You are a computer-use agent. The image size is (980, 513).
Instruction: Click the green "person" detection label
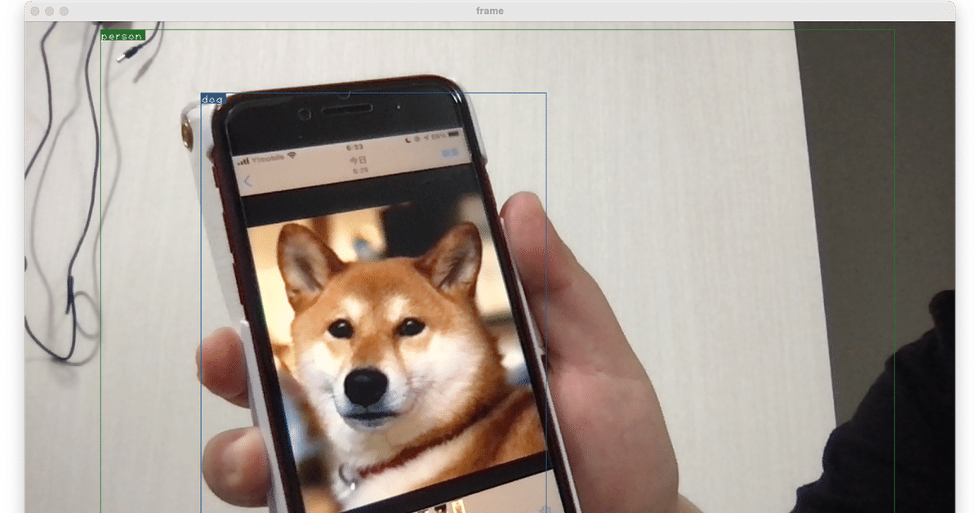[122, 36]
